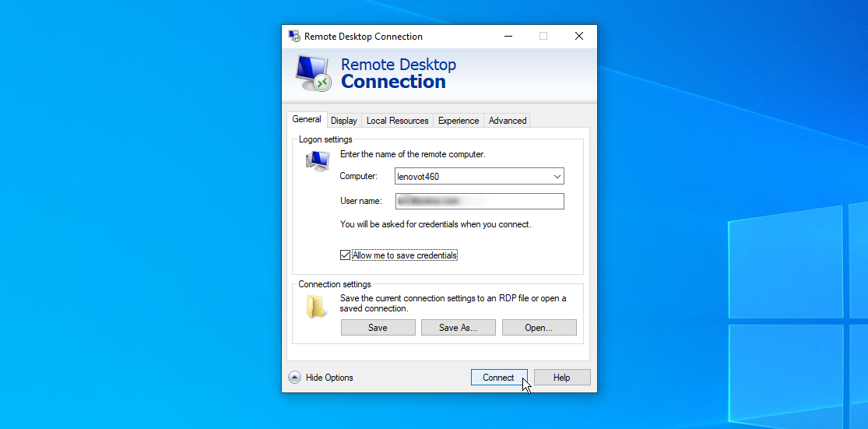
Task: Click the 'User name:' field label
Action: [361, 201]
